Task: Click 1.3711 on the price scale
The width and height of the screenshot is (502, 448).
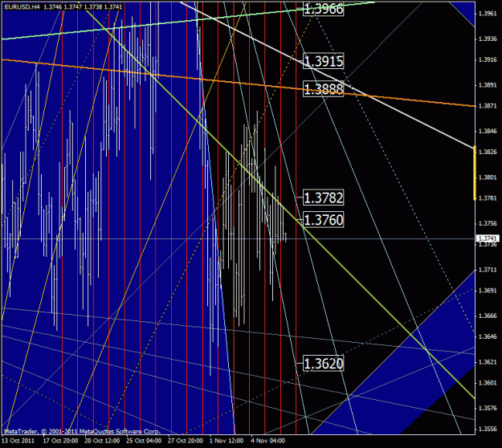Action: pyautogui.click(x=488, y=270)
